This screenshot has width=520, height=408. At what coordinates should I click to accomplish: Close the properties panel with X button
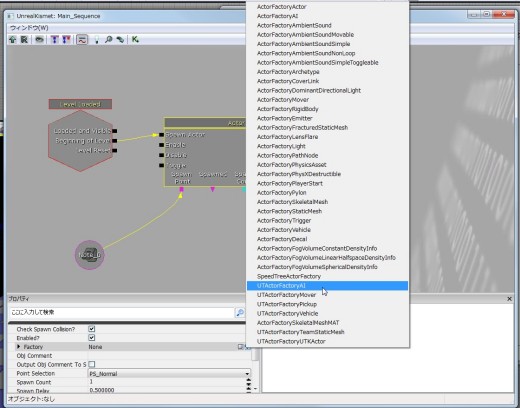[x=509, y=299]
